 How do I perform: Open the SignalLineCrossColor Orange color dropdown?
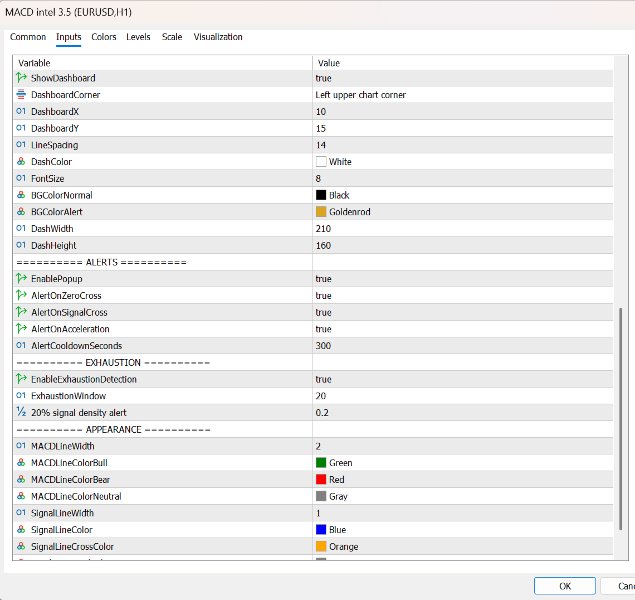[463, 547]
